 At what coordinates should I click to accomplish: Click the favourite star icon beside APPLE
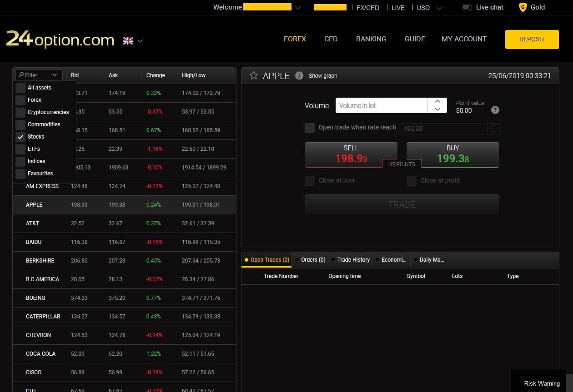[253, 75]
